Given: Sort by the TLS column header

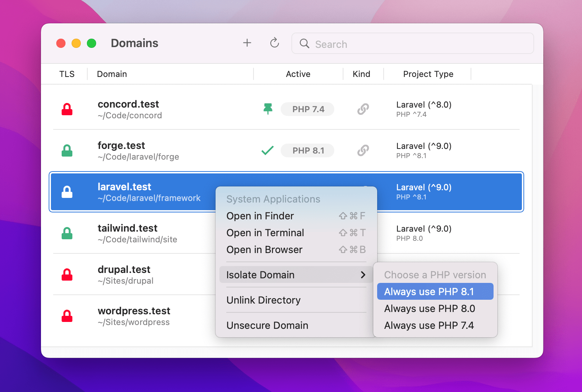Looking at the screenshot, I should pos(67,74).
